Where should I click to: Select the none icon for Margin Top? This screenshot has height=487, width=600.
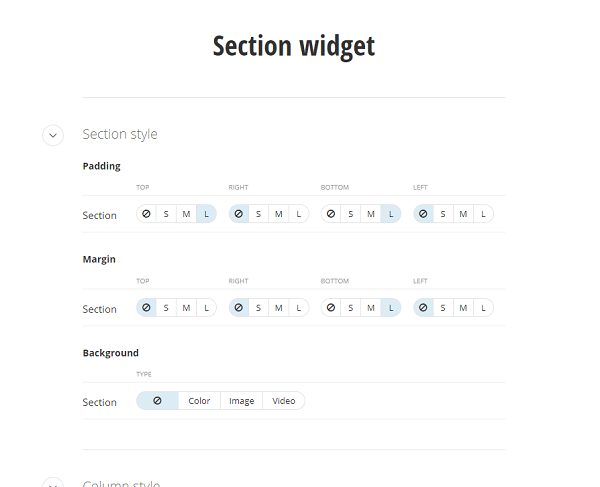pyautogui.click(x=146, y=308)
